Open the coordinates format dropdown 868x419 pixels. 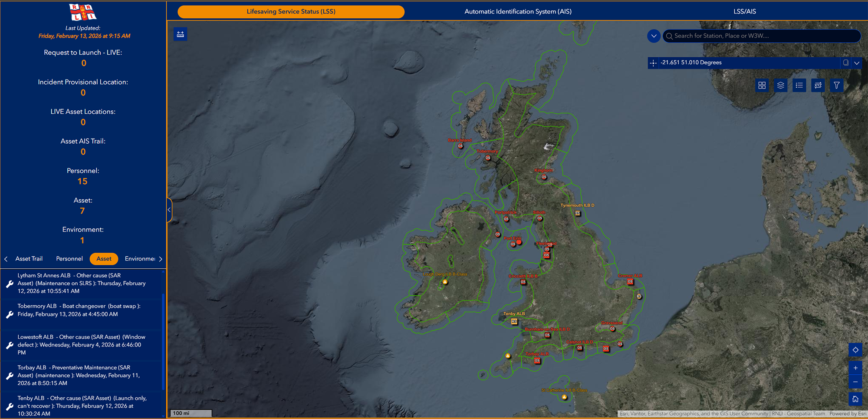[x=857, y=63]
